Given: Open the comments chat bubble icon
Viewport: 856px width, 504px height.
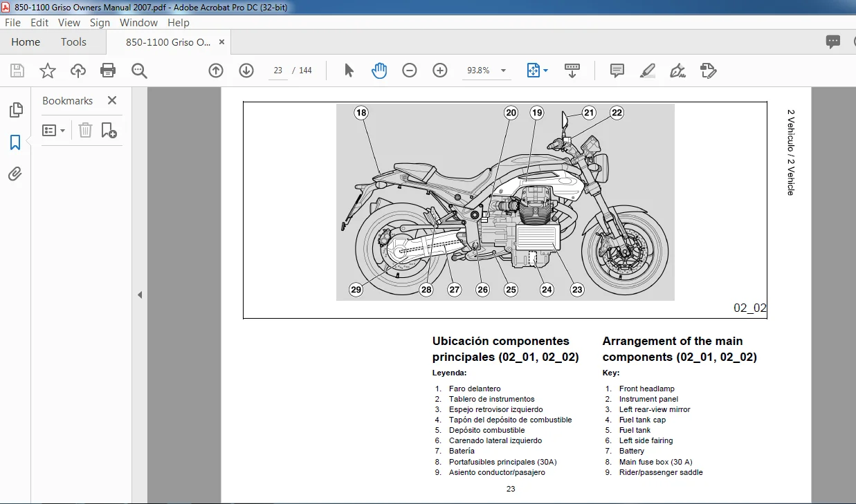Looking at the screenshot, I should click(x=833, y=42).
